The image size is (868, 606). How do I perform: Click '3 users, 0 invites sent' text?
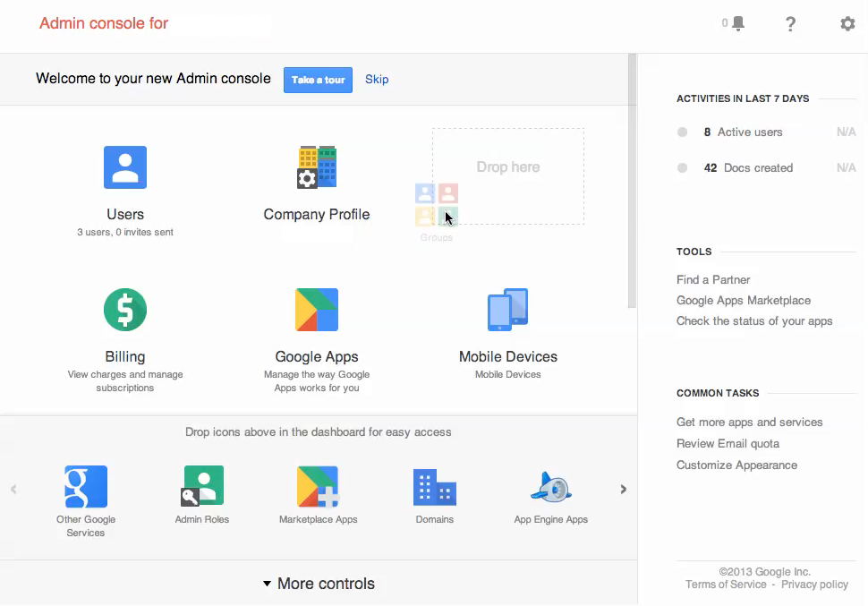pyautogui.click(x=125, y=232)
